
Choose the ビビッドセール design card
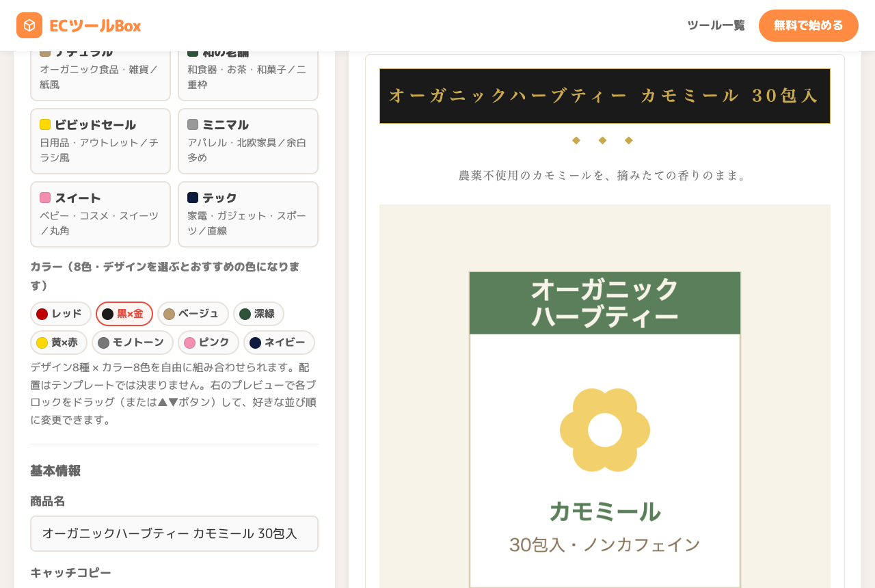click(x=100, y=142)
